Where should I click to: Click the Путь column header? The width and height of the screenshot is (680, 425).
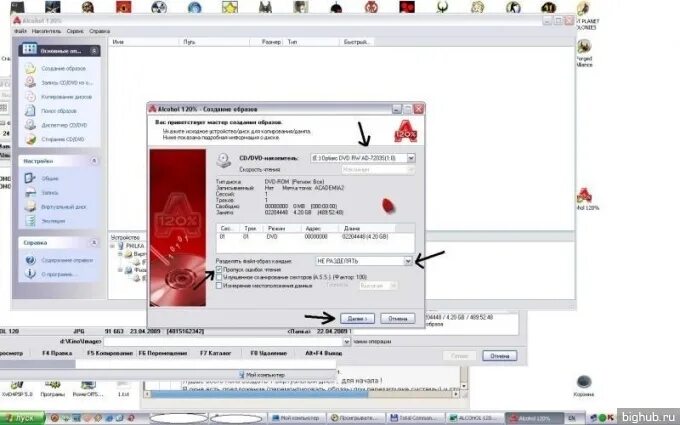[x=214, y=42]
